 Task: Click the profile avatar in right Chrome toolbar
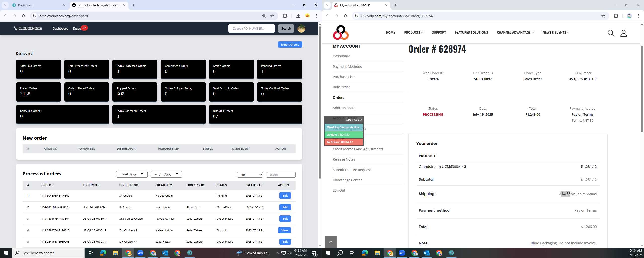point(629,16)
